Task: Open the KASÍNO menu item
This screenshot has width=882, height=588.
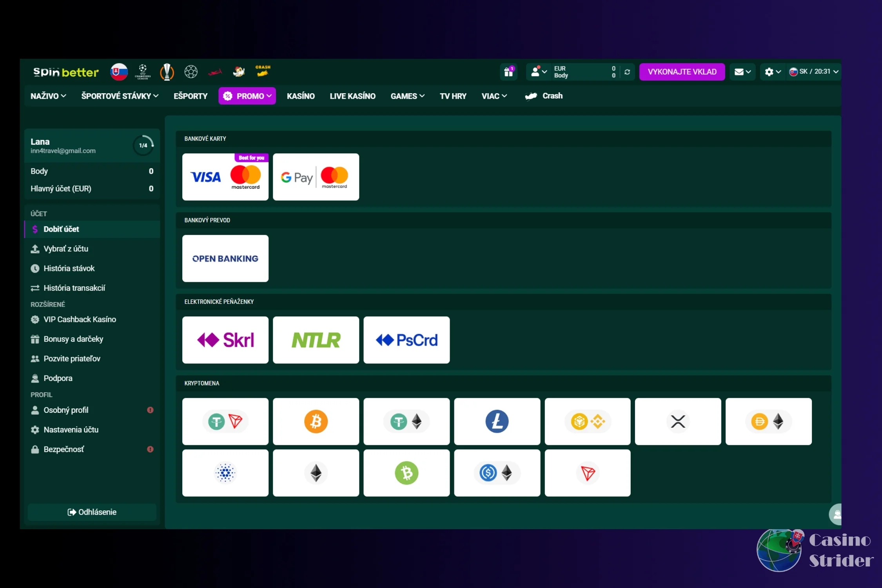Action: point(301,96)
